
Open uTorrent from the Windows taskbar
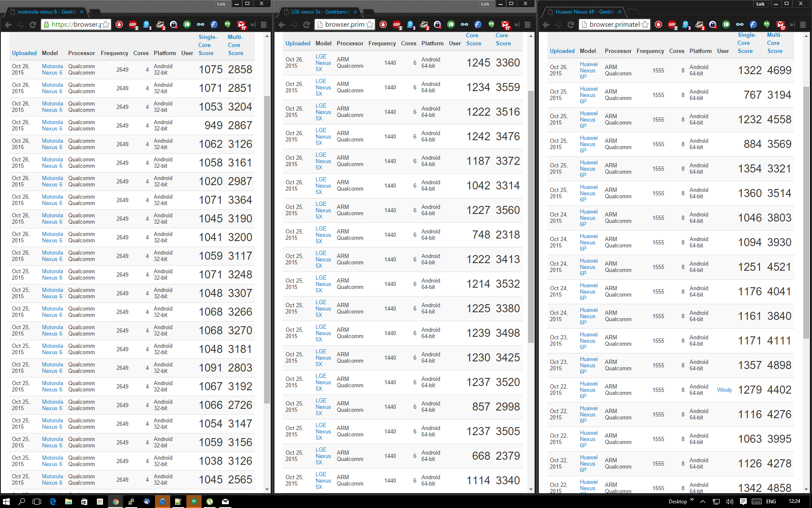210,502
